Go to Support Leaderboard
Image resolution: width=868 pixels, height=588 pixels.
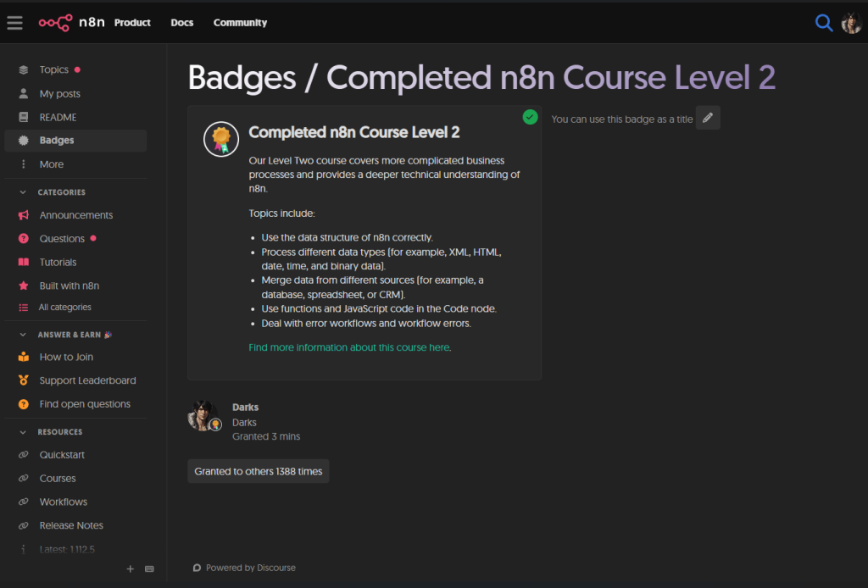point(87,380)
